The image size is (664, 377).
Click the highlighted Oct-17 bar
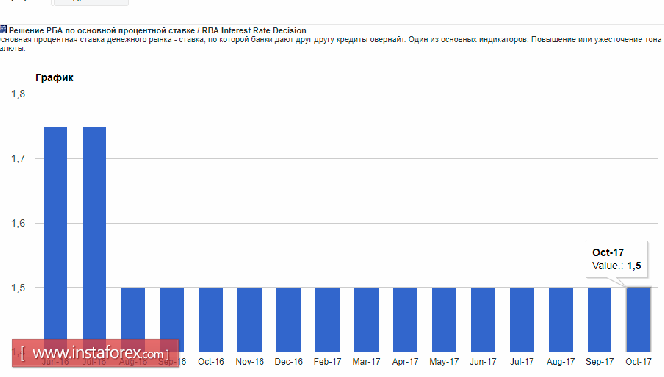point(639,320)
